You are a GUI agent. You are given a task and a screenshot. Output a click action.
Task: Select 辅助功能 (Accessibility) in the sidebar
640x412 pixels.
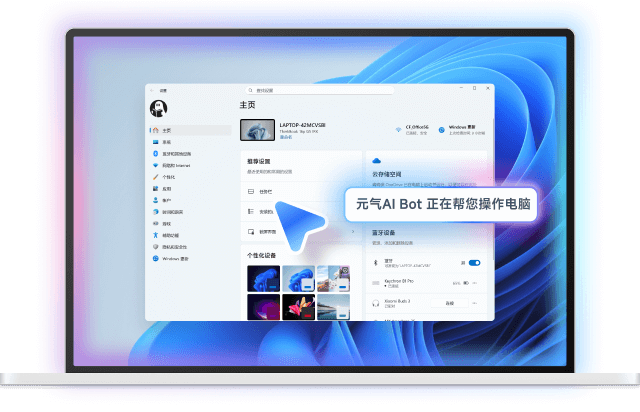click(x=170, y=235)
